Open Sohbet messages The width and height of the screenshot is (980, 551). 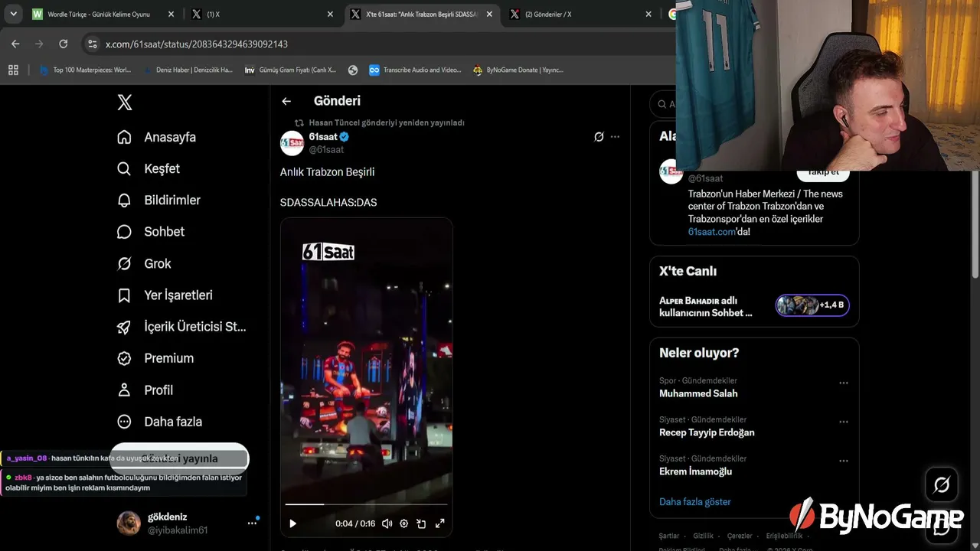tap(150, 231)
